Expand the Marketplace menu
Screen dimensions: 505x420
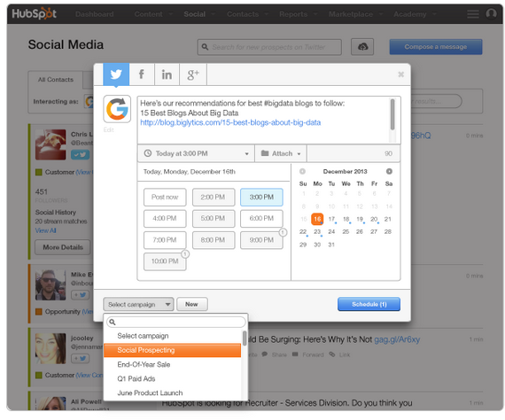(355, 14)
